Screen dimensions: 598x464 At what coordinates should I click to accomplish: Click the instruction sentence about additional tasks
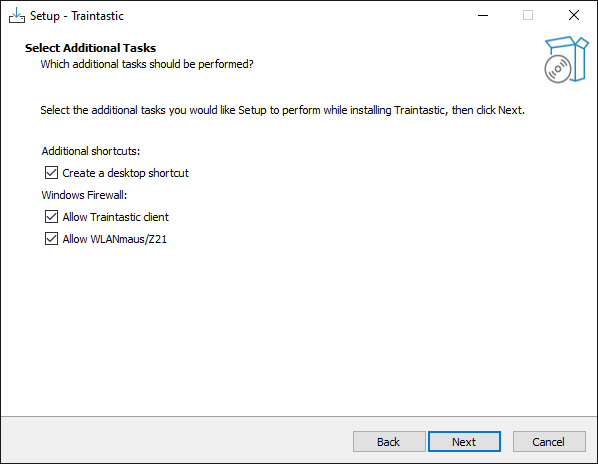coord(283,110)
